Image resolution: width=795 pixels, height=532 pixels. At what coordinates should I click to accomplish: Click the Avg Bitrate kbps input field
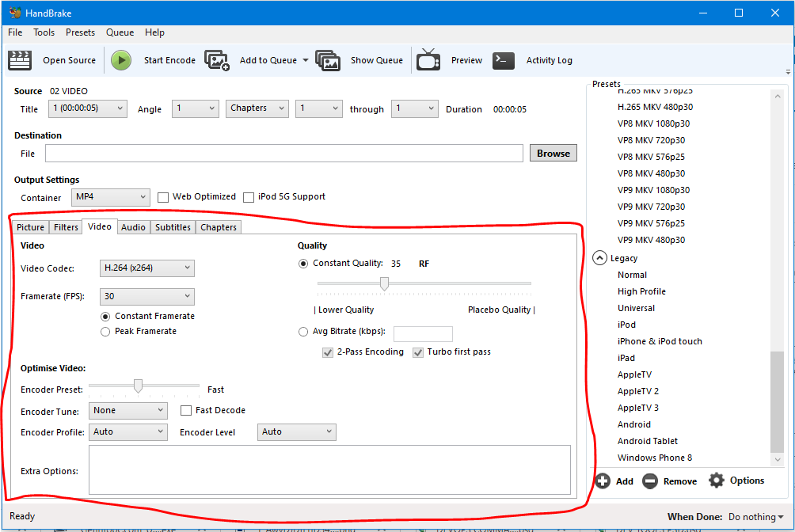coord(423,334)
